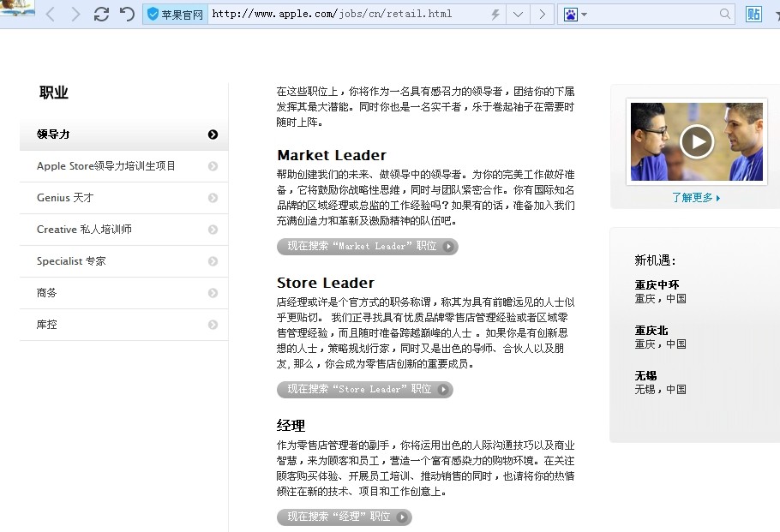Screen dimensions: 780x532
Task: Go back with the browser back arrow
Action: click(50, 14)
